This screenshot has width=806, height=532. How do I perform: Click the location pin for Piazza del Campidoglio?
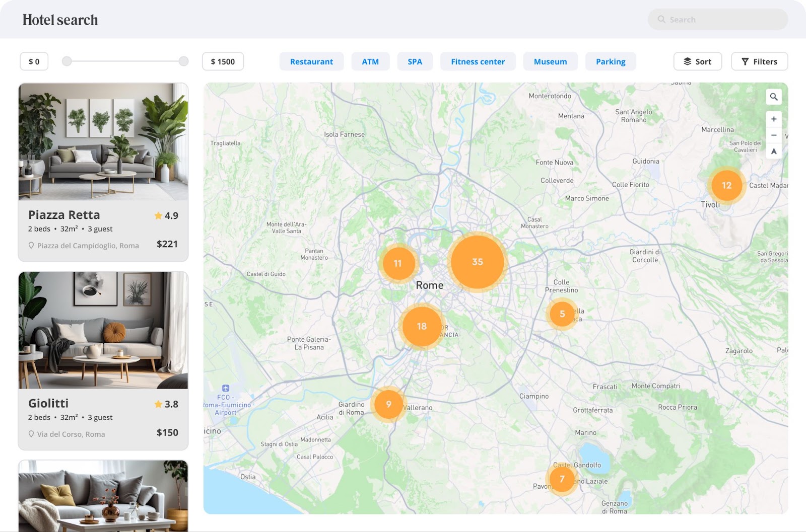(x=31, y=246)
